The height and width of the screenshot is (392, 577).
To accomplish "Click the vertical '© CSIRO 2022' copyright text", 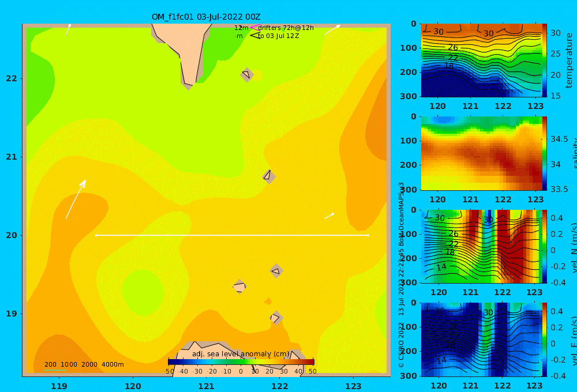I will [401, 345].
